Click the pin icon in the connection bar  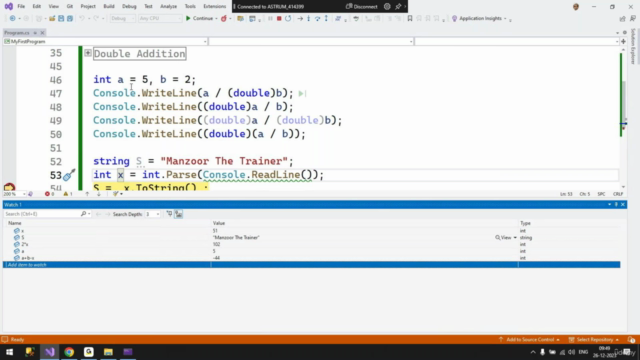(398, 7)
